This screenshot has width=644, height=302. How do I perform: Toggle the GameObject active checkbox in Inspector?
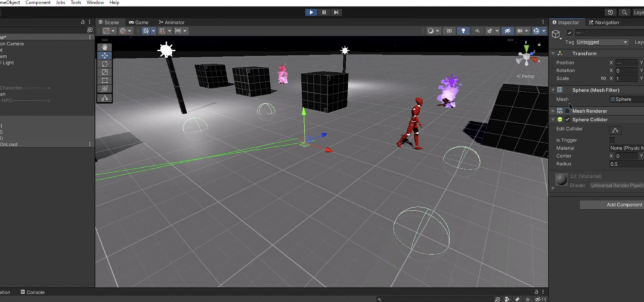569,33
